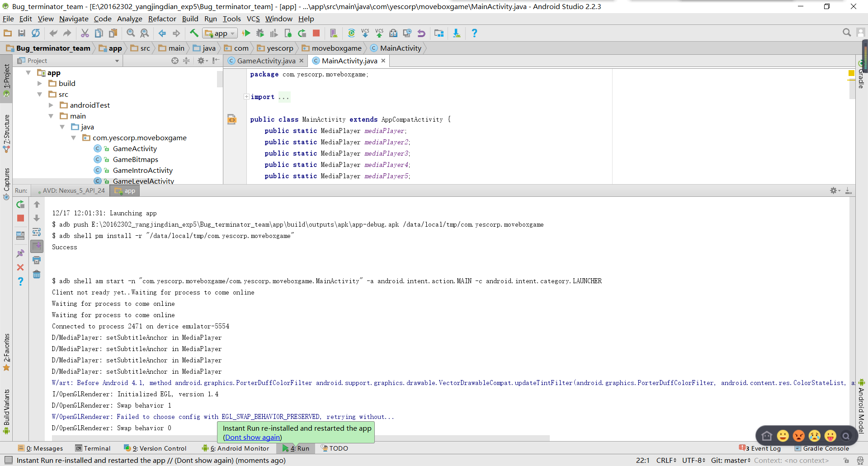The image size is (868, 466).
Task: Toggle the 1: Project side tool window
Action: [x=6, y=80]
